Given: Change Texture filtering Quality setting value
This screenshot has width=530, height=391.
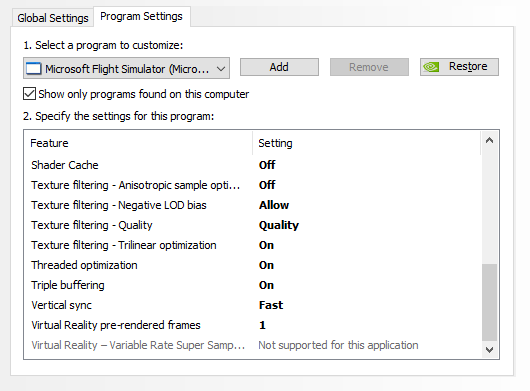Looking at the screenshot, I should pyautogui.click(x=279, y=225).
